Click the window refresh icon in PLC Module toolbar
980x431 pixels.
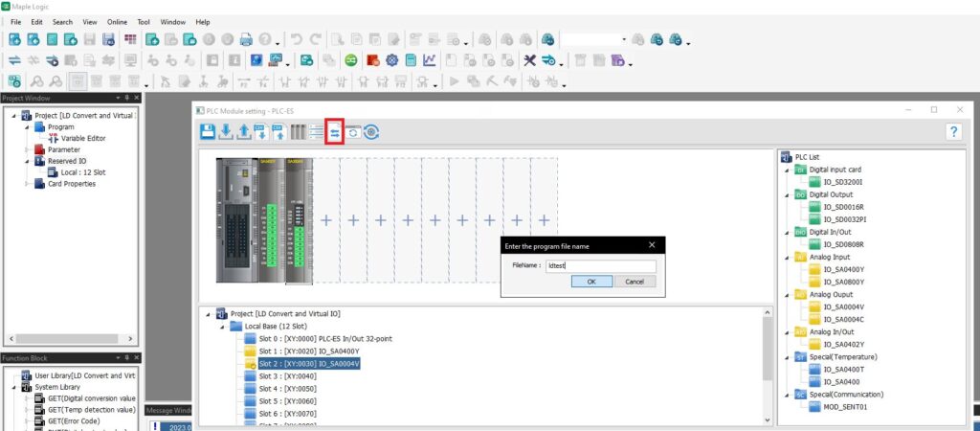(x=353, y=132)
